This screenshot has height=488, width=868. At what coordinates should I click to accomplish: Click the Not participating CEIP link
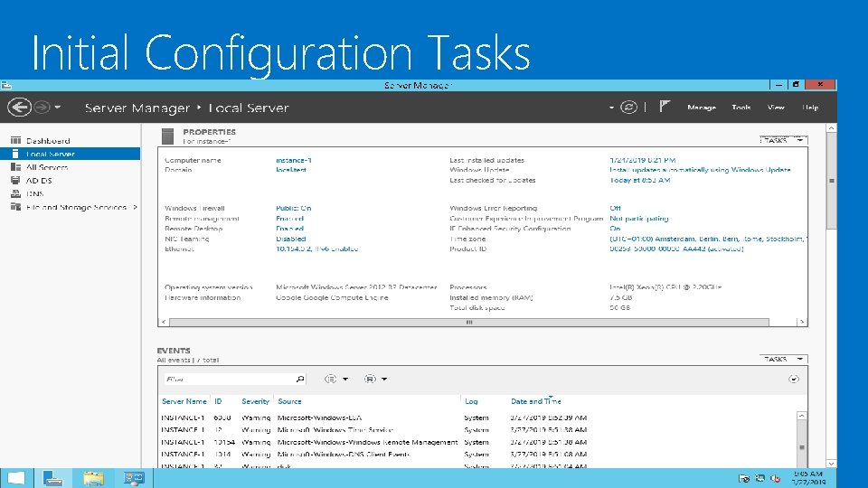(x=639, y=219)
